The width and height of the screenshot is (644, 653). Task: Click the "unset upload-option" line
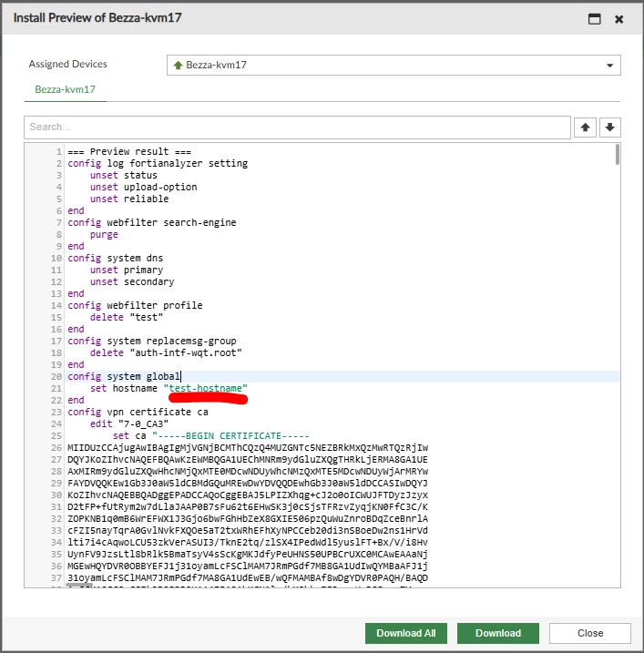click(x=143, y=187)
